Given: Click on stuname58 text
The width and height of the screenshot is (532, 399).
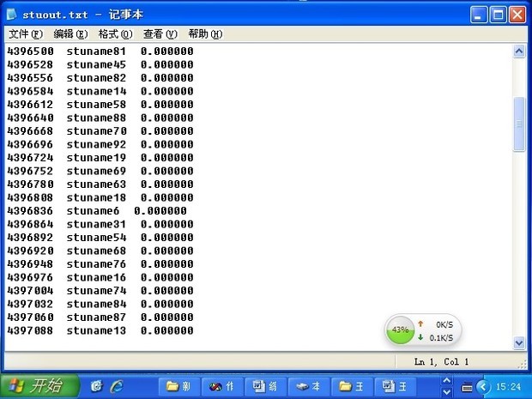Looking at the screenshot, I should (x=96, y=104).
